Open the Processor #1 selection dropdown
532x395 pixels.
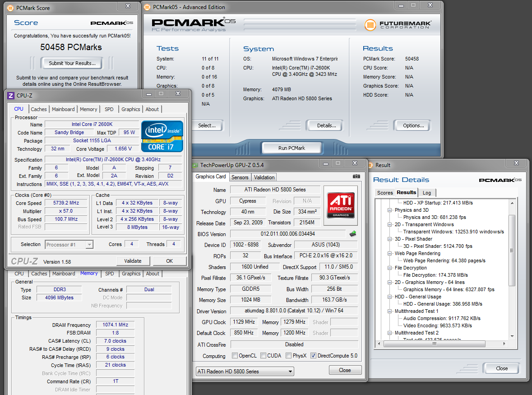[69, 244]
